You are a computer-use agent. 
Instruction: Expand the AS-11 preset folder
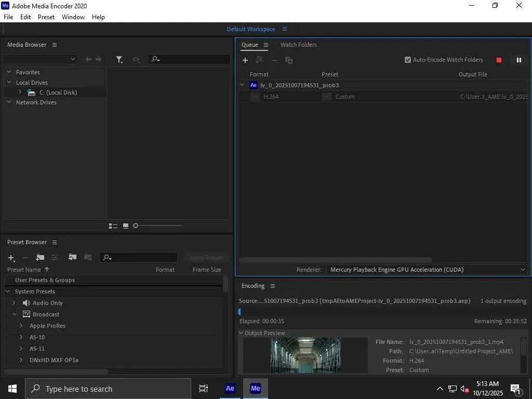(x=21, y=349)
